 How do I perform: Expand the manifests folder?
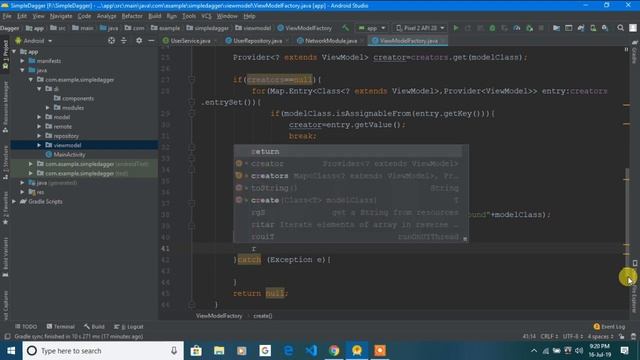(22, 61)
